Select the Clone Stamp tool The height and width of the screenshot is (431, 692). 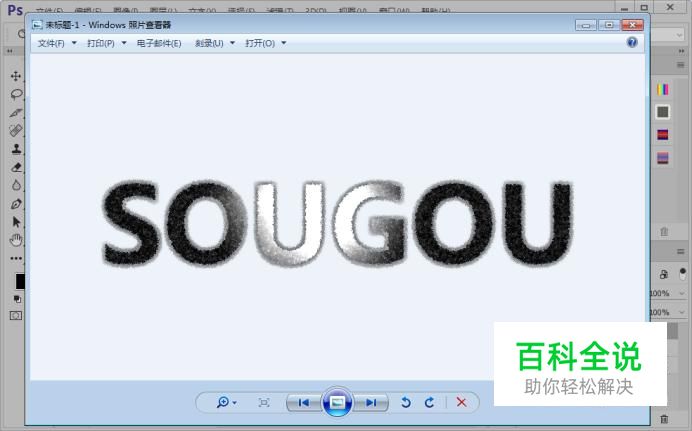tap(16, 149)
